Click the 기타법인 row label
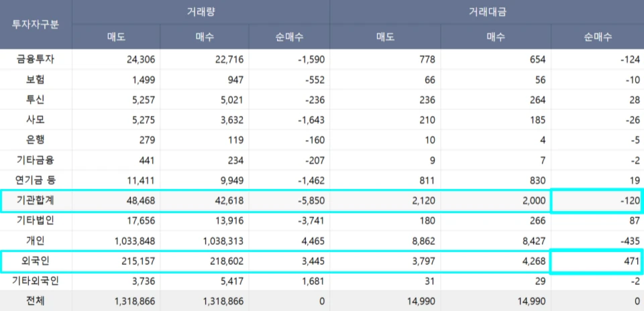 point(36,221)
